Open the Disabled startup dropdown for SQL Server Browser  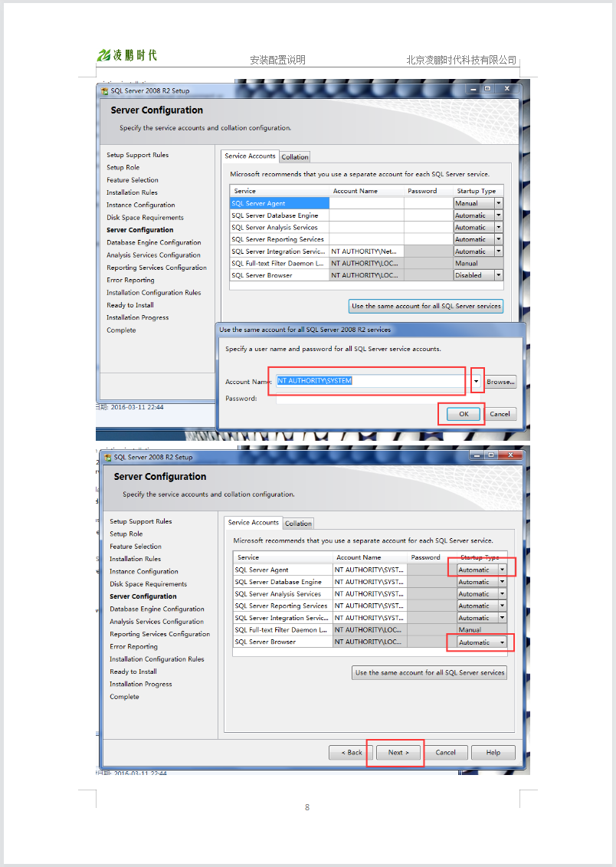tap(498, 275)
